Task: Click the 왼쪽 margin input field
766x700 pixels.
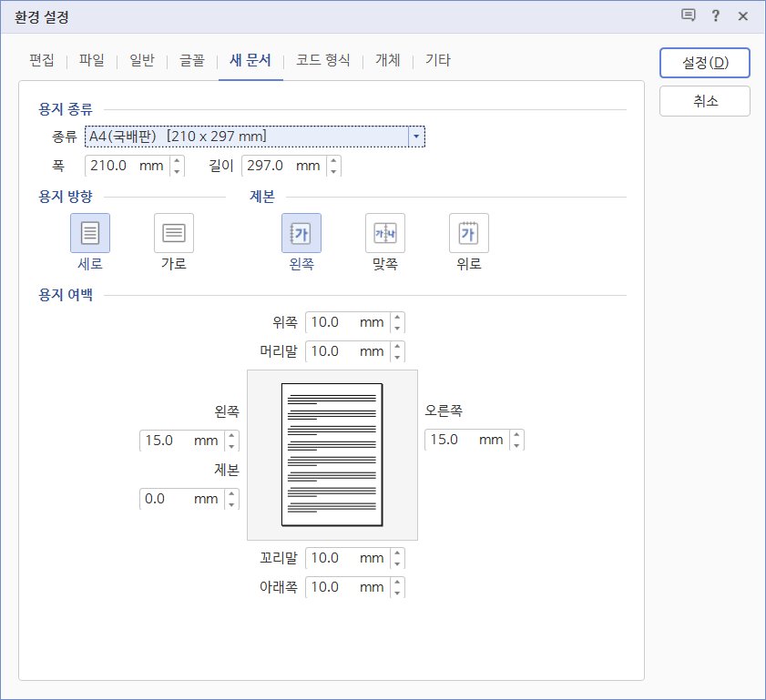Action: pyautogui.click(x=183, y=441)
